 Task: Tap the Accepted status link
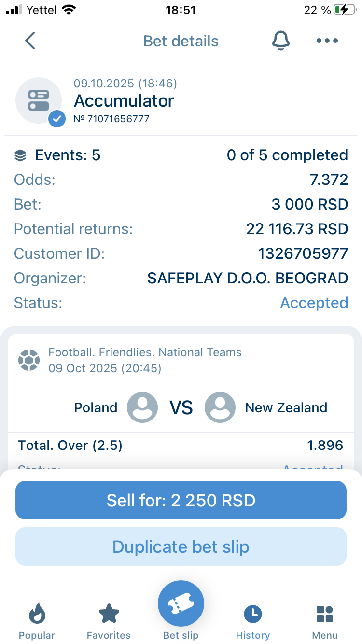pos(314,303)
